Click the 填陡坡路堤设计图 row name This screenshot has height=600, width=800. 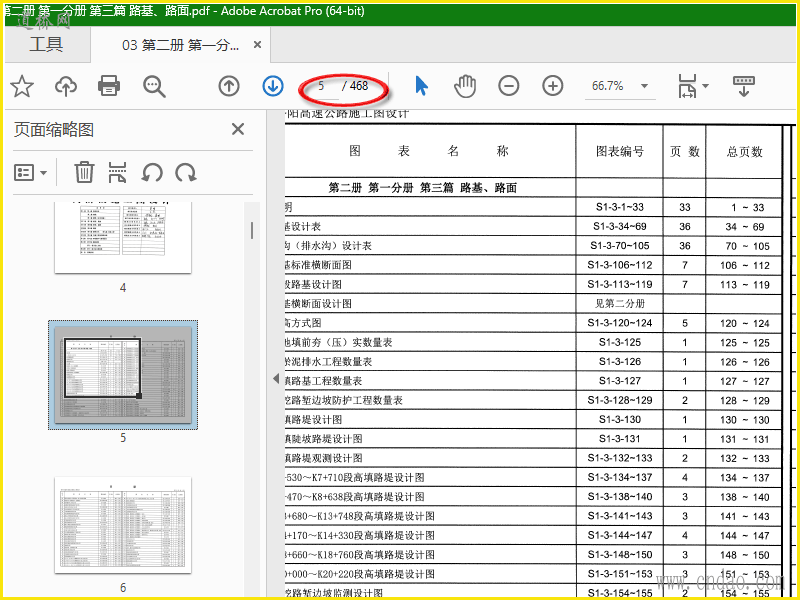point(323,439)
